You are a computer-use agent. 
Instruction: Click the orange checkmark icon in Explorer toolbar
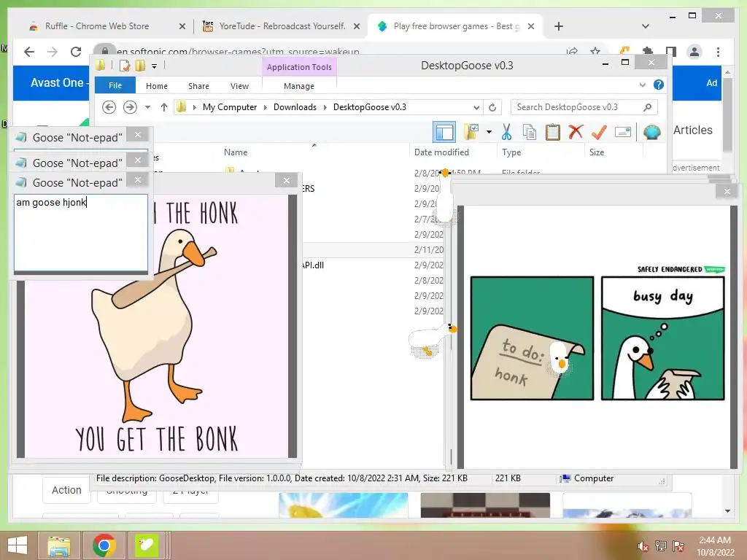point(599,132)
